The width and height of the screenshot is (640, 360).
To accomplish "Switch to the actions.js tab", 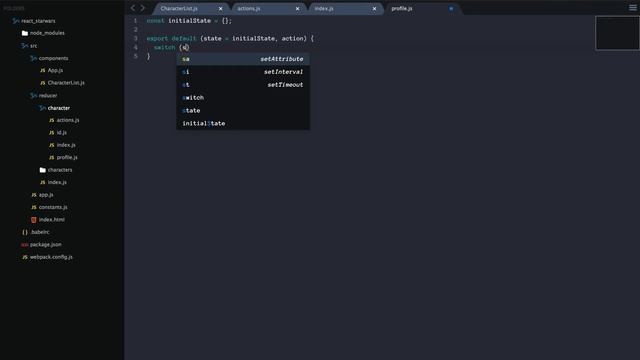I will (267, 9).
